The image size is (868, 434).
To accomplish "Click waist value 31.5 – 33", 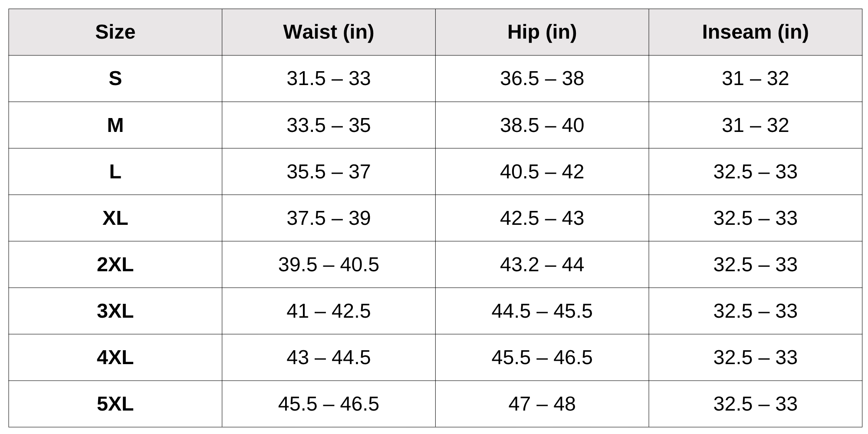I will [329, 79].
